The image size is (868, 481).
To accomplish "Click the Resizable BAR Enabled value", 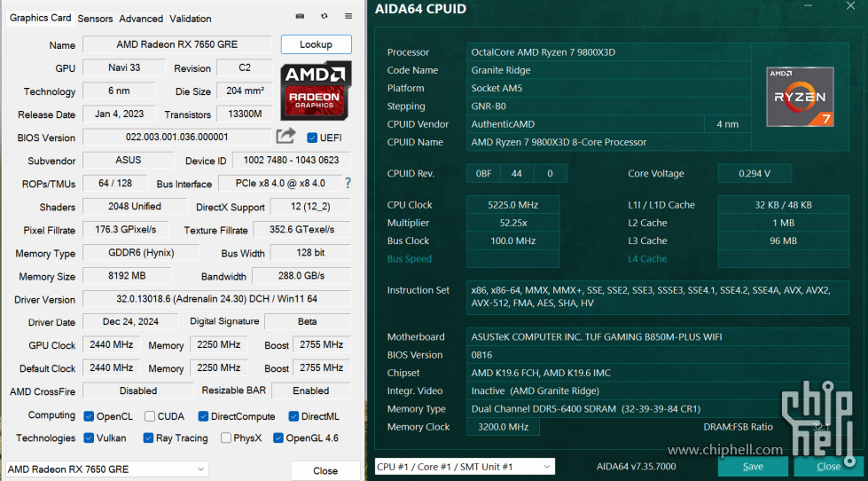I will [311, 390].
